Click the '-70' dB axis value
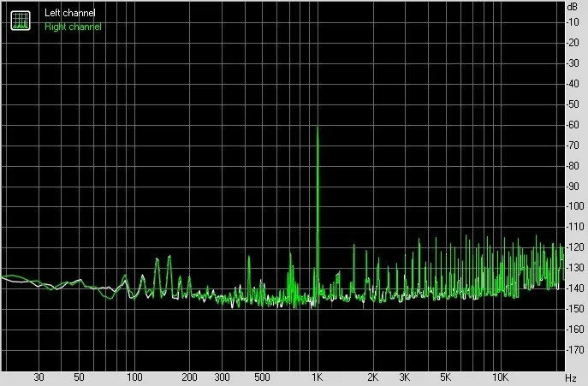Viewport: 588px width, 386px height. click(x=573, y=145)
